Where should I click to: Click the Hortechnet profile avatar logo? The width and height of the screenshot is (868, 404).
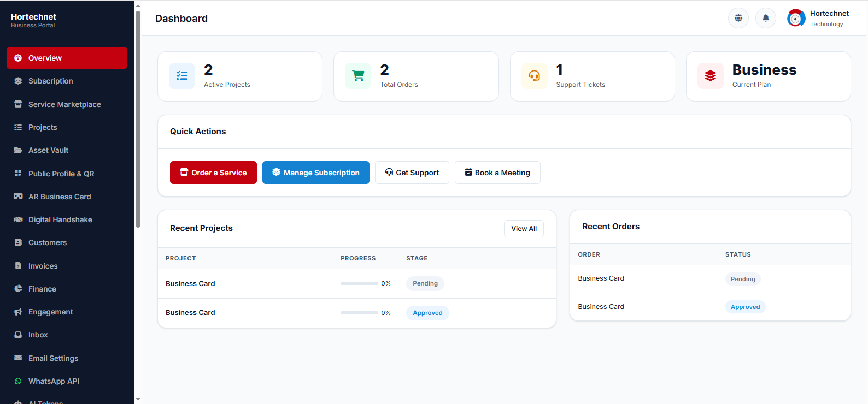point(796,18)
